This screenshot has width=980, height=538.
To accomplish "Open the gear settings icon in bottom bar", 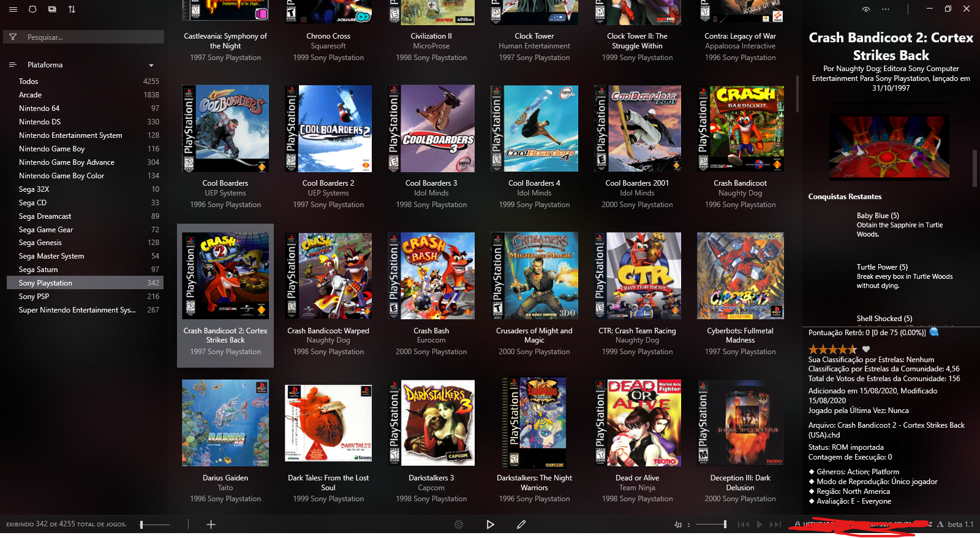I will coord(459,525).
